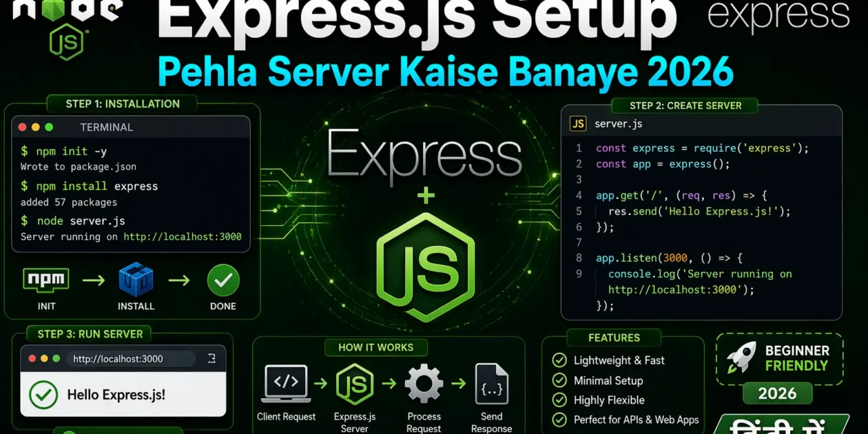868x434 pixels.
Task: Click the TERMINAL title label
Action: (x=106, y=127)
